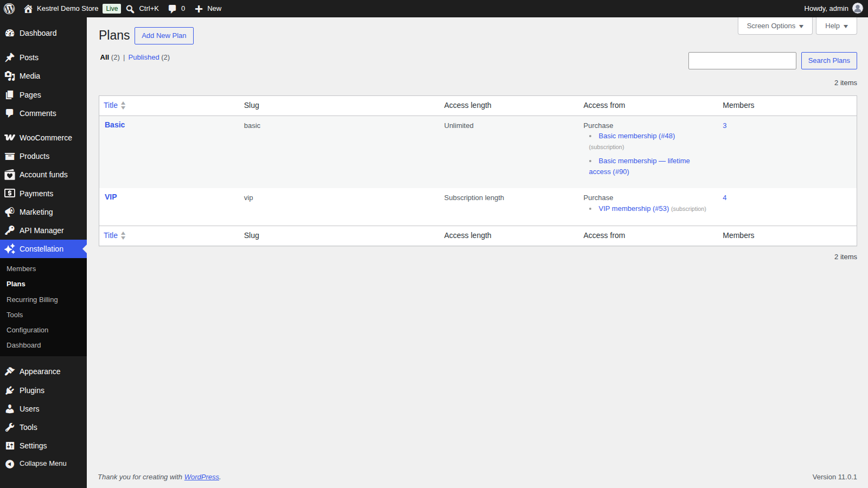868x488 pixels.
Task: Click the 'basic' slug cell
Action: 252,126
